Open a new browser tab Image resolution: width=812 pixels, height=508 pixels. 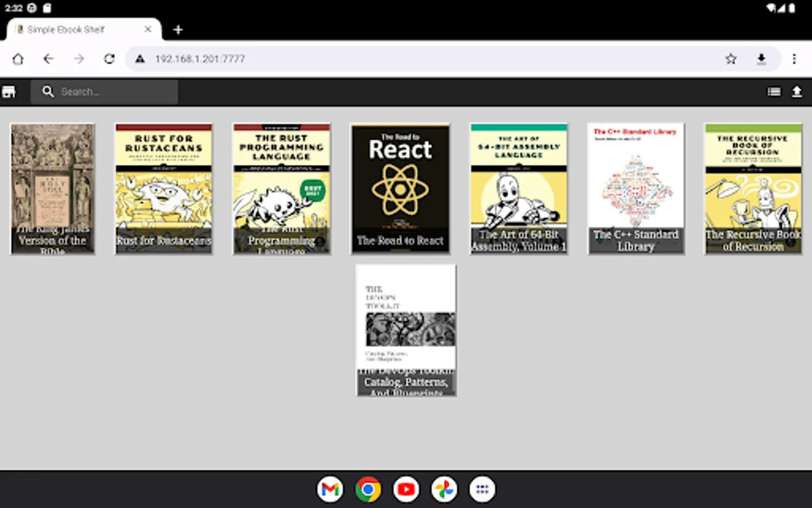click(x=178, y=29)
